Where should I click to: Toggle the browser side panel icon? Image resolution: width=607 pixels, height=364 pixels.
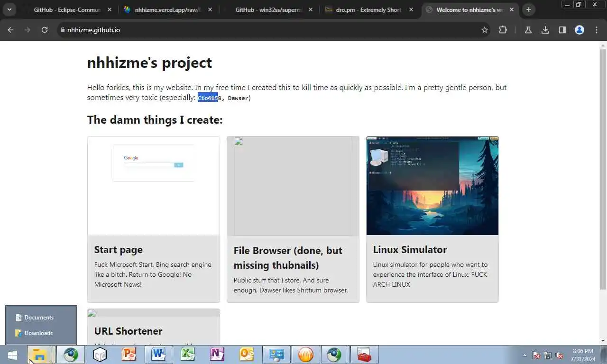562,30
